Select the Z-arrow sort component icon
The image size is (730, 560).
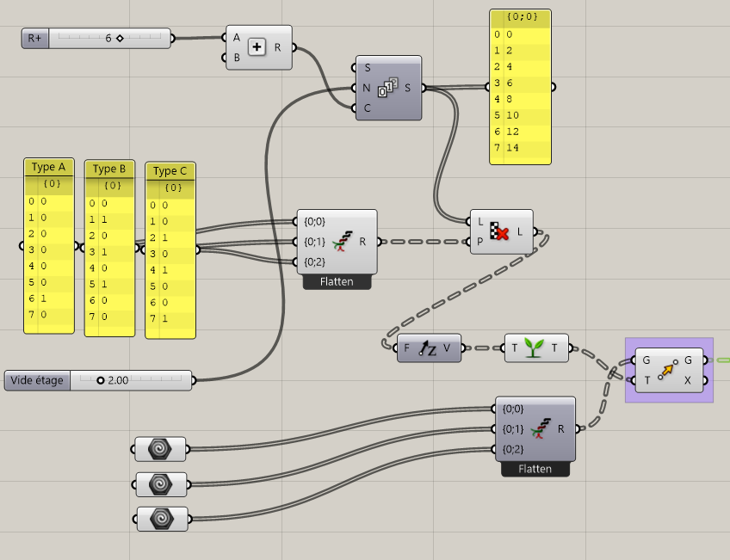coord(428,349)
